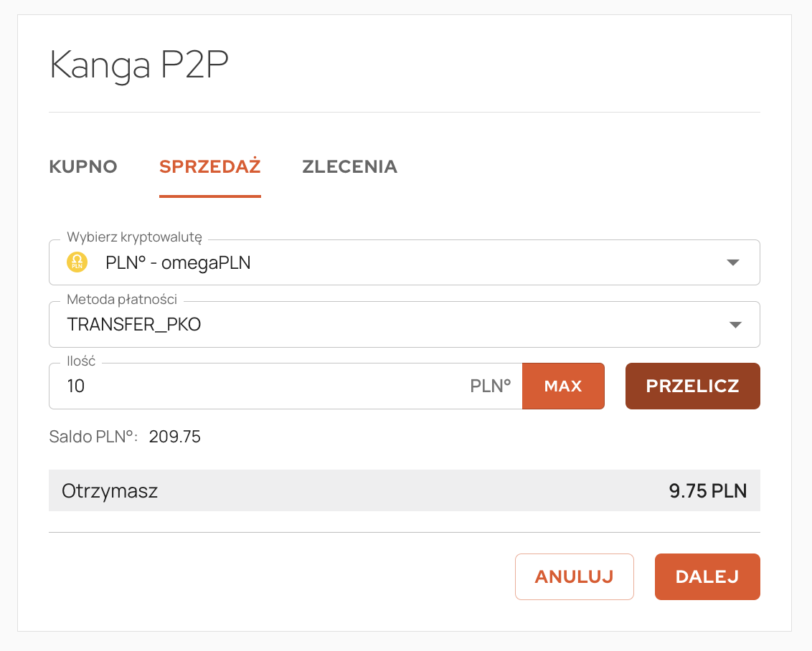Click the TRANSFER_PKO selected value
Image resolution: width=812 pixels, height=651 pixels.
[134, 325]
